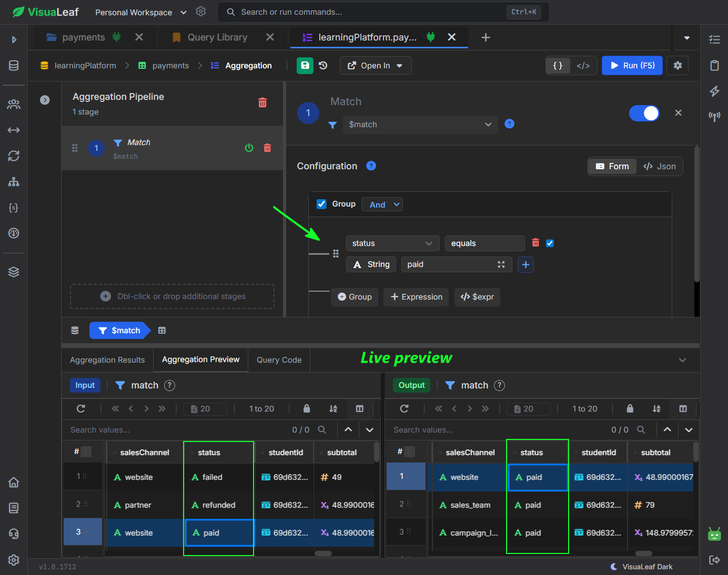The height and width of the screenshot is (575, 728).
Task: Click the equals operator field
Action: [484, 243]
